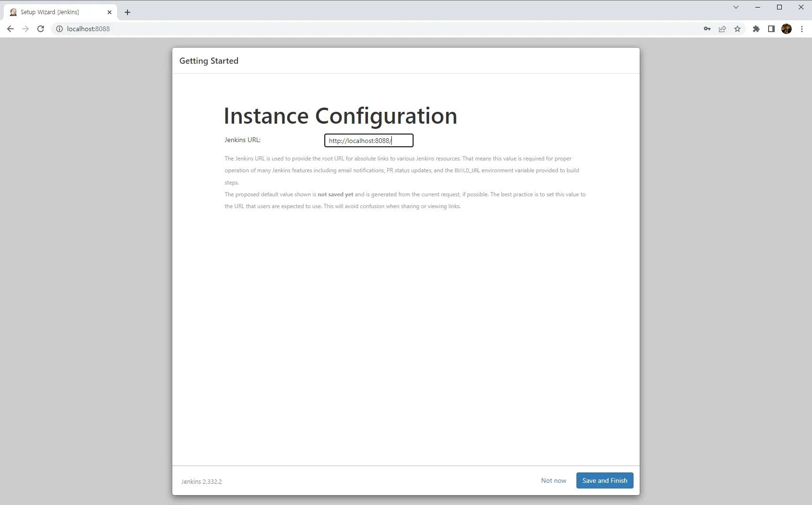Click the Getting Started title
The width and height of the screenshot is (812, 505).
pos(209,61)
